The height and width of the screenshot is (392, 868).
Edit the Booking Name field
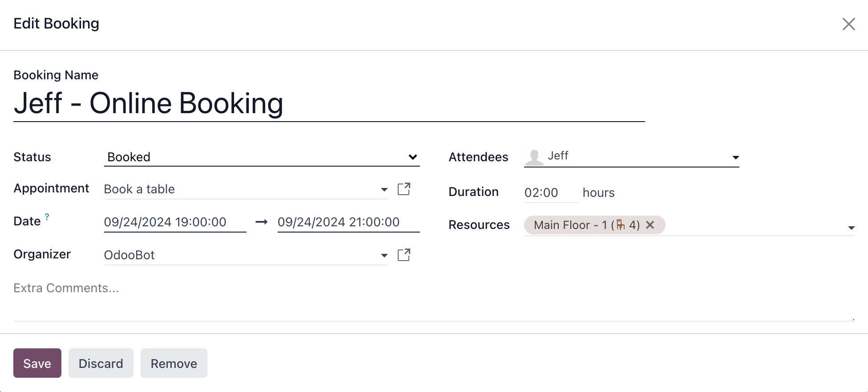coord(329,103)
